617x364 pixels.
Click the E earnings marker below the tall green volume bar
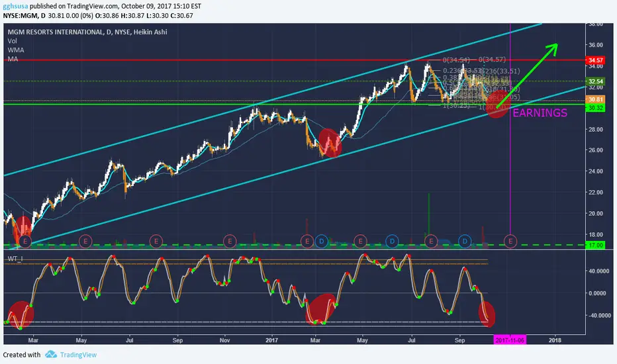431,241
